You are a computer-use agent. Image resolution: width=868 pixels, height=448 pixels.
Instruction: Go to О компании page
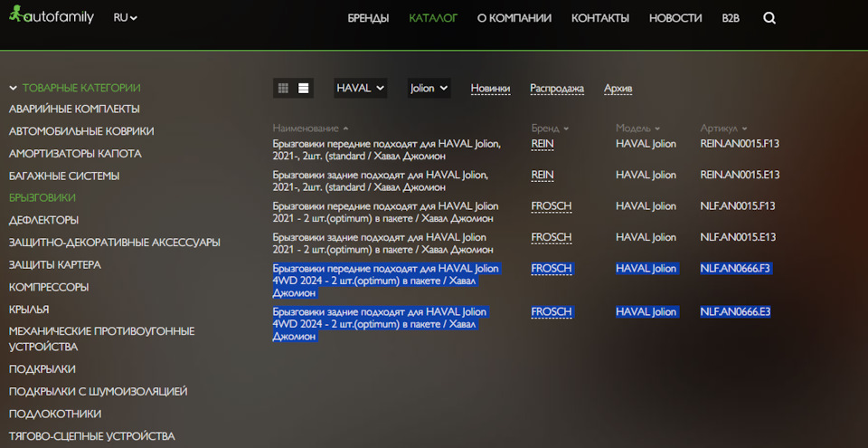514,18
